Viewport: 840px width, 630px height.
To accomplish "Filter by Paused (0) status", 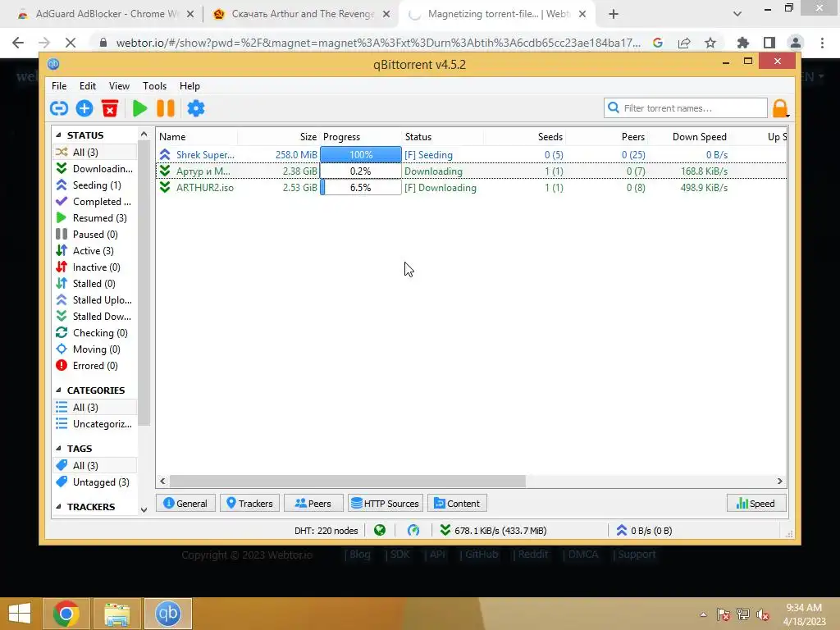I will [94, 235].
